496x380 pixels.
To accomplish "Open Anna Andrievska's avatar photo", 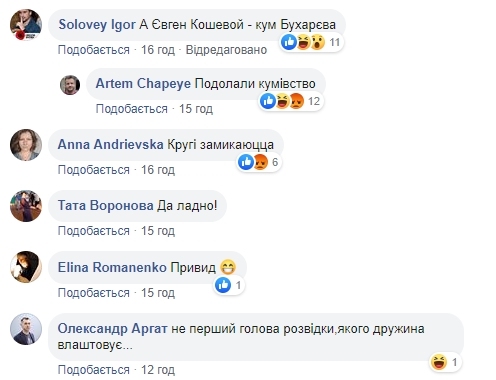I will pos(26,145).
